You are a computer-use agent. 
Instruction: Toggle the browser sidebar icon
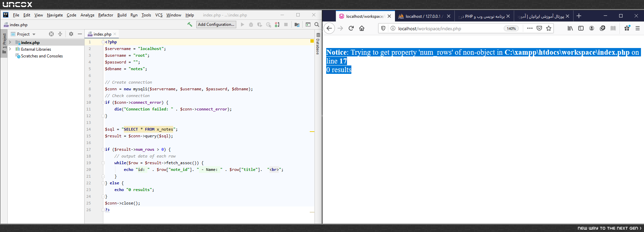point(581,28)
